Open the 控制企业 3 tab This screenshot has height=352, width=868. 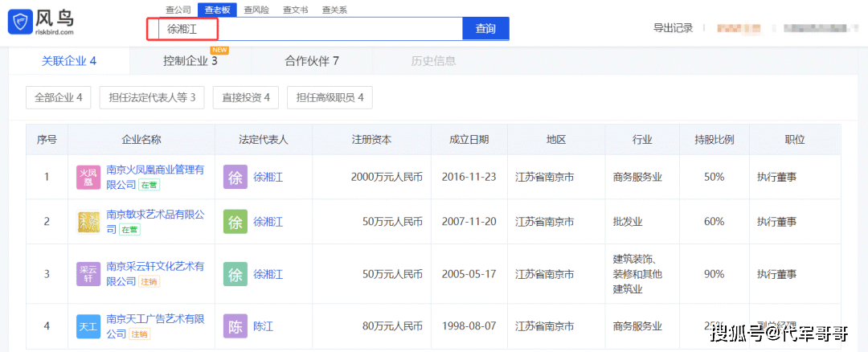(190, 61)
